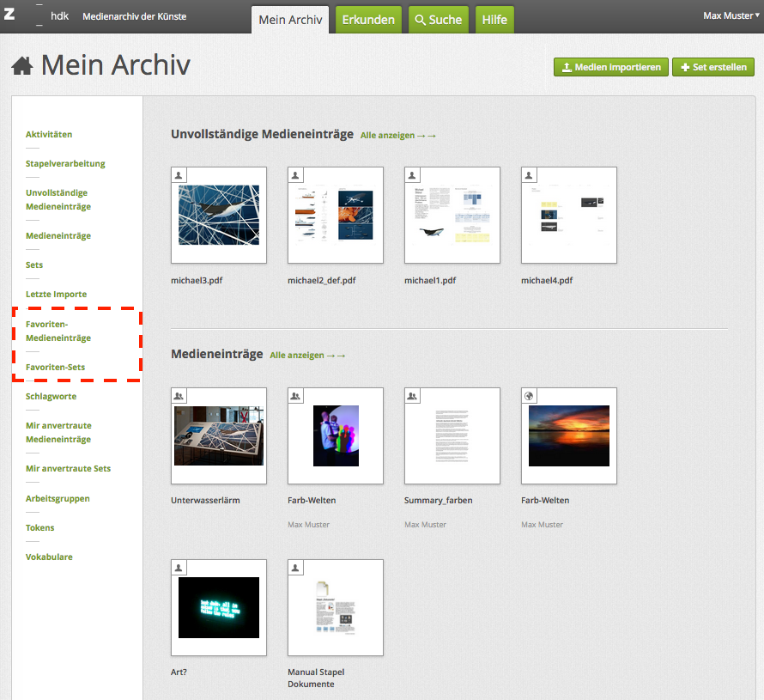Screen dimensions: 764x700
Task: Click the group icon on Summary_farben entry
Action: (412, 395)
